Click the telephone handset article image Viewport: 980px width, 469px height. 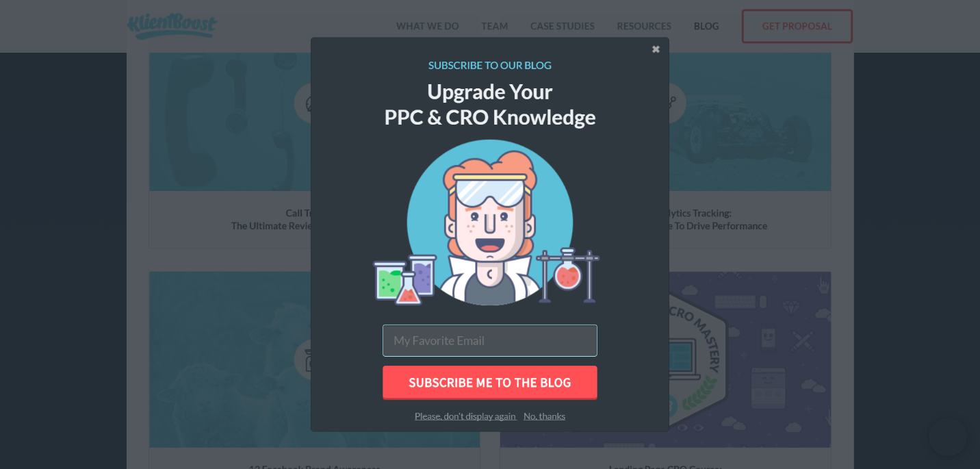pos(230,122)
